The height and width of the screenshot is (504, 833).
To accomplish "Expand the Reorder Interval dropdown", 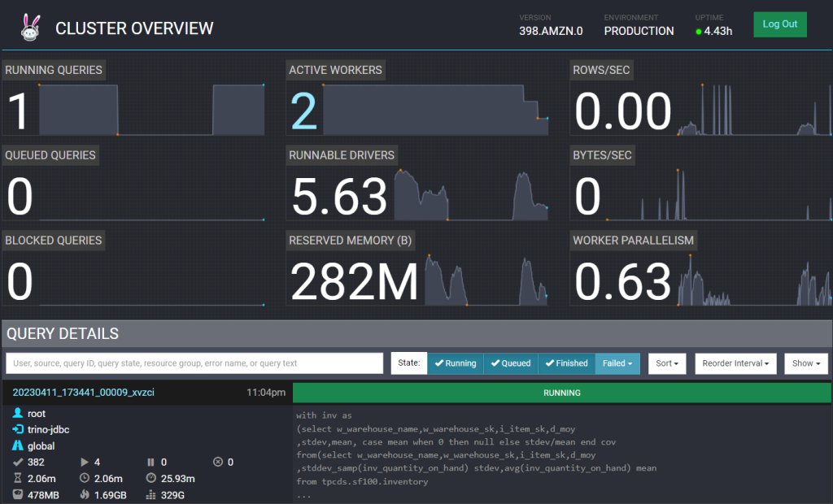I will [735, 363].
